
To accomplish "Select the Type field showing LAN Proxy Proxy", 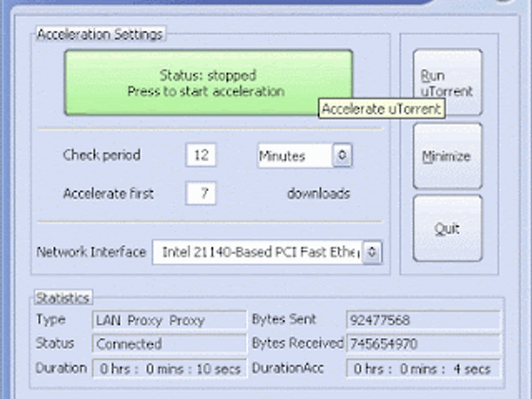I will (170, 320).
